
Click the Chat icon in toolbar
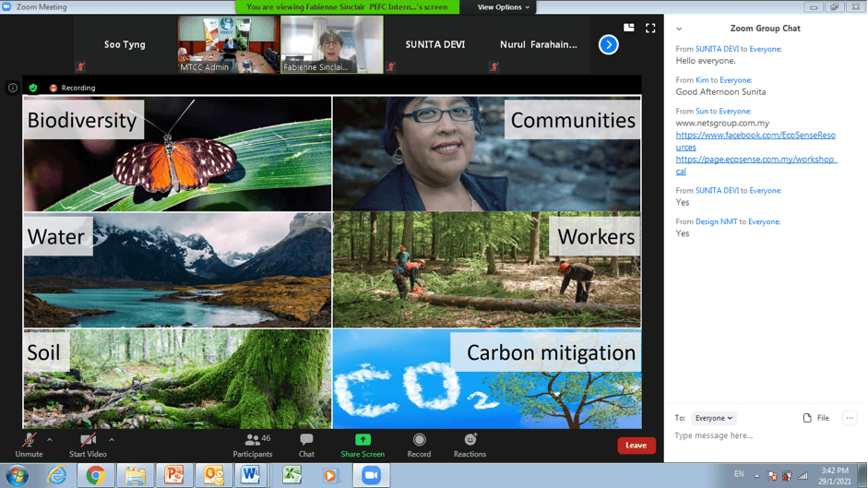pos(306,445)
